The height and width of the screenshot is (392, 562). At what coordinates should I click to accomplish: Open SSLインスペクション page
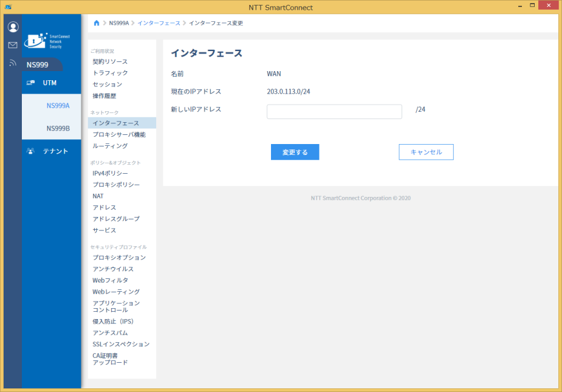pos(121,345)
